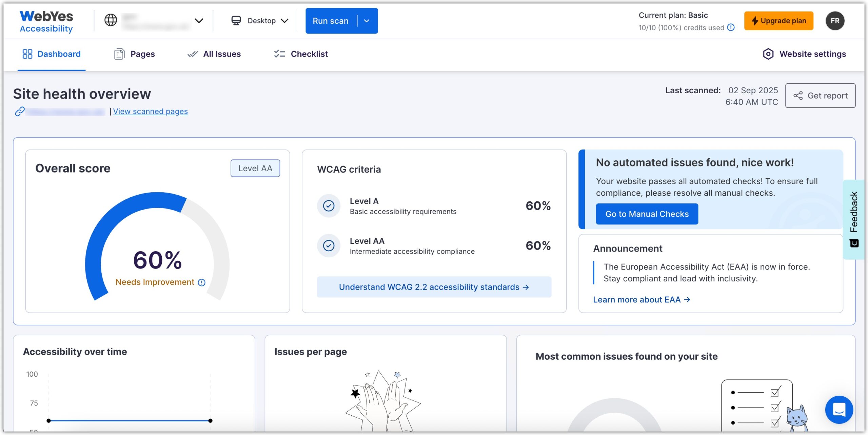Click the Level AA checkmark icon
Image resolution: width=868 pixels, height=435 pixels.
[x=329, y=245]
